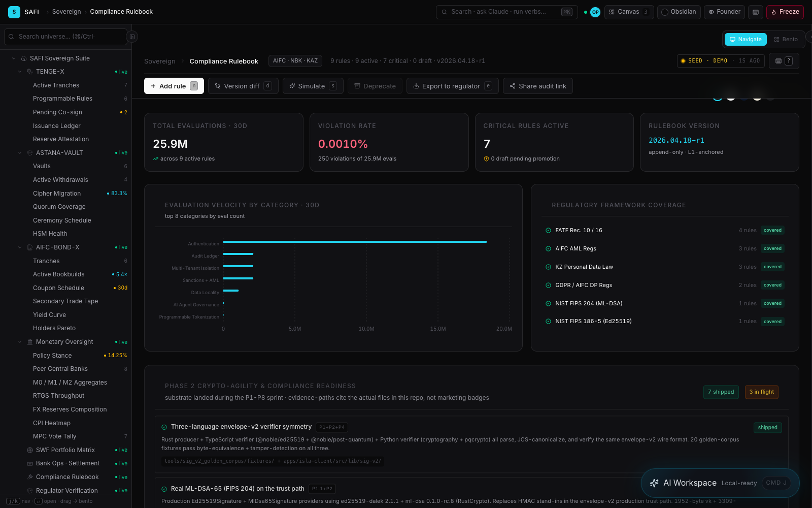Click the GDPR / AIFC DP Regs check icon
Image resolution: width=812 pixels, height=508 pixels.
point(548,285)
